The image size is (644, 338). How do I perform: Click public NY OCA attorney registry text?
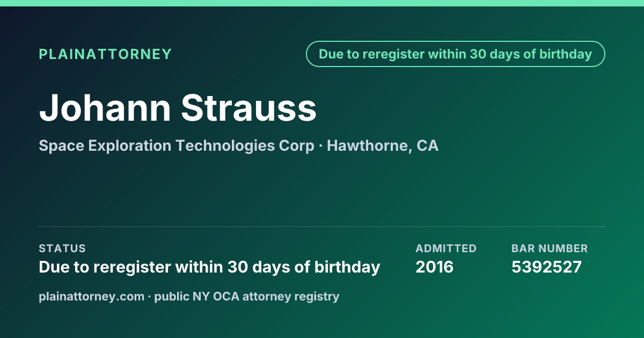point(247,296)
